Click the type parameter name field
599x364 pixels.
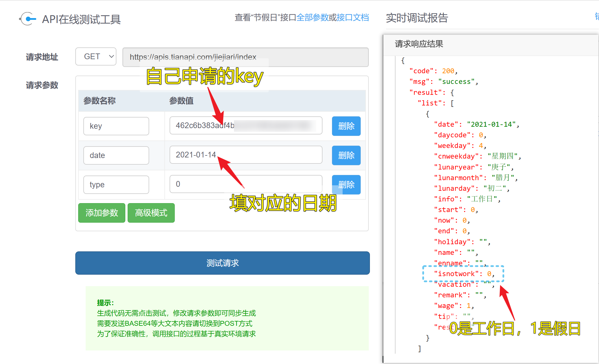click(x=116, y=185)
